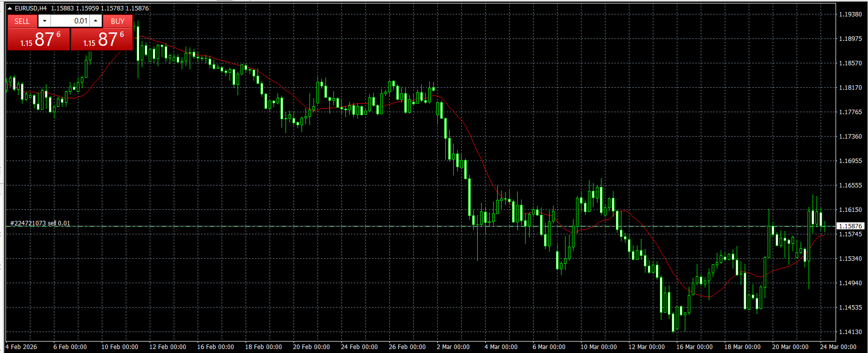
Task: Click the 1.19380 price scale label
Action: (850, 14)
